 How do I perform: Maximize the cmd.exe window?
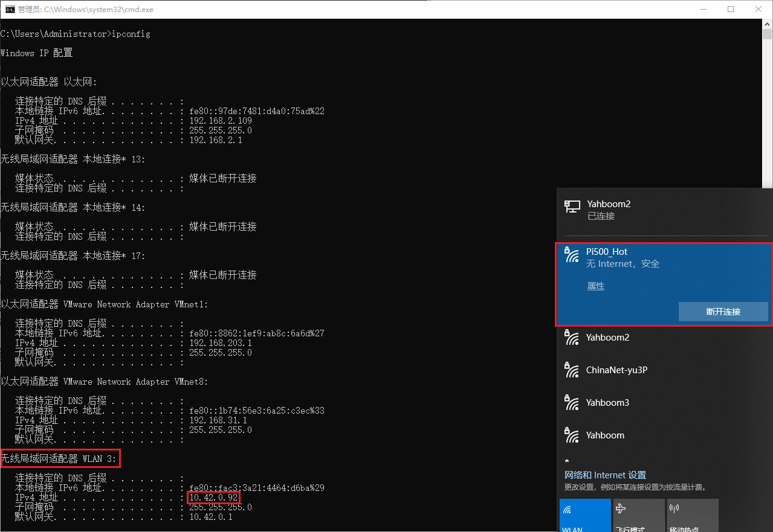pyautogui.click(x=730, y=9)
